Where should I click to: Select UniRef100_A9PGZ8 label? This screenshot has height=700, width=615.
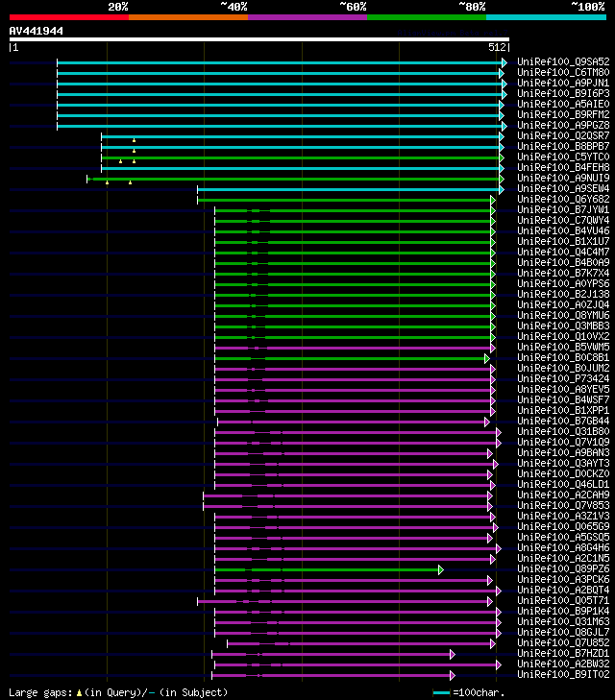(563, 125)
